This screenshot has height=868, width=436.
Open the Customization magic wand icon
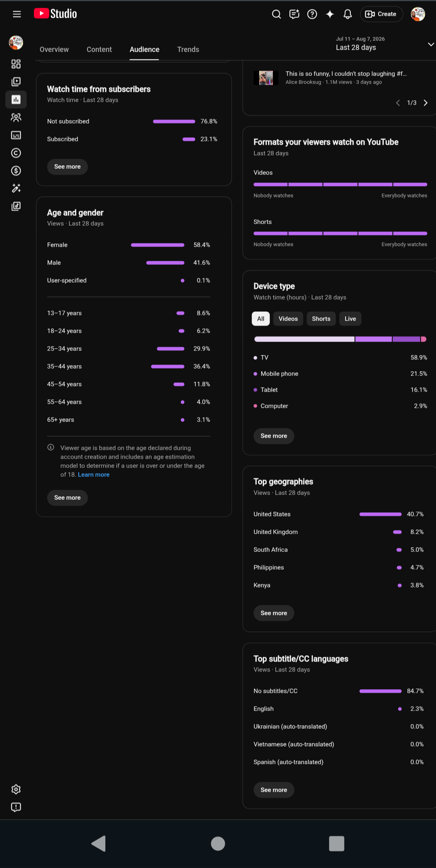coord(16,189)
